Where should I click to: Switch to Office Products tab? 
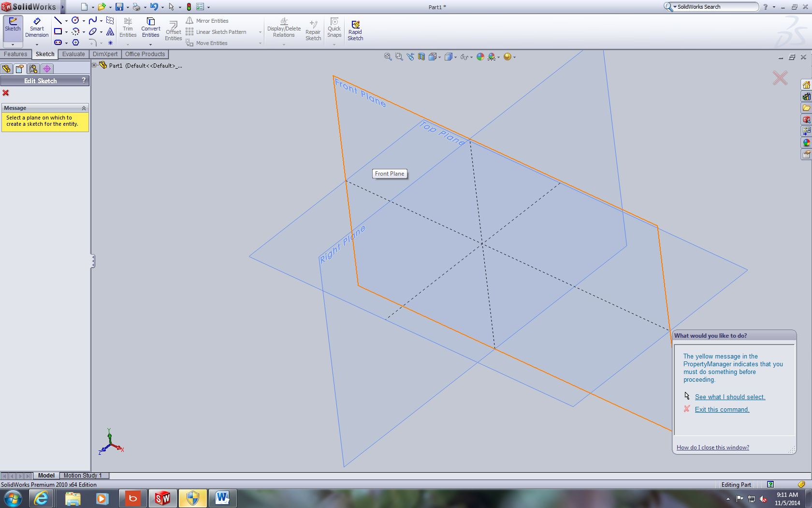(x=145, y=54)
